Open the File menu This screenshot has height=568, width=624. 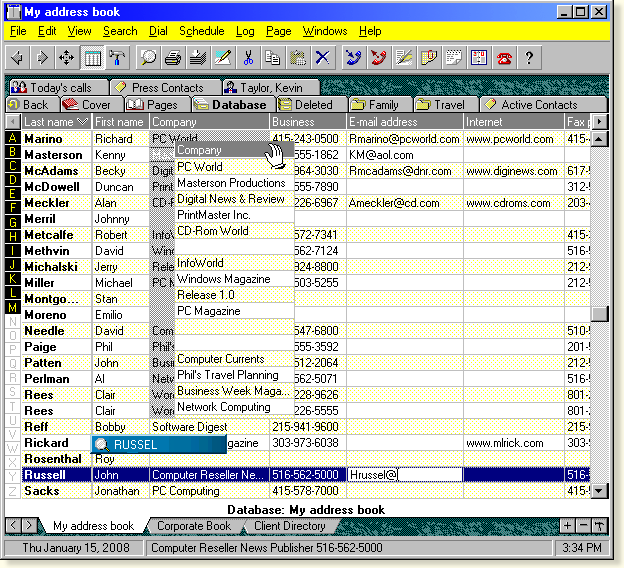[18, 31]
